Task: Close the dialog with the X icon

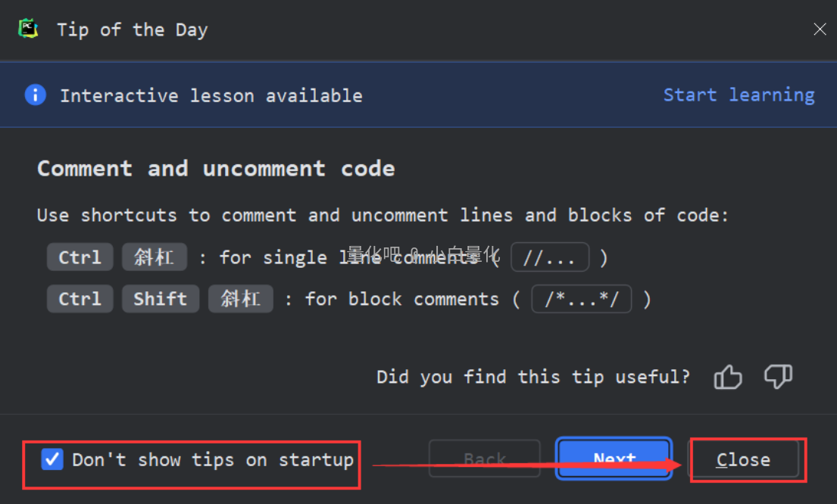Action: pos(820,30)
